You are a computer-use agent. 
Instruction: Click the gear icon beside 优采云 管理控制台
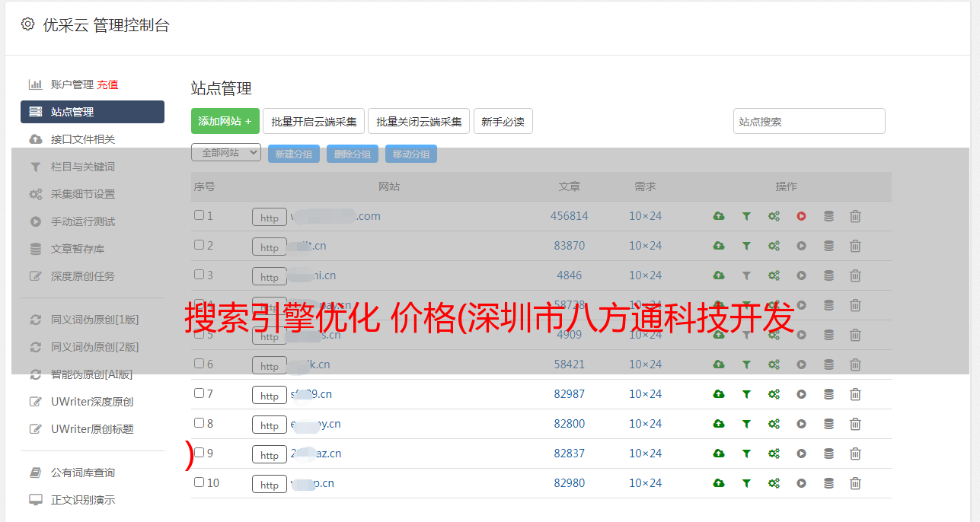(28, 24)
